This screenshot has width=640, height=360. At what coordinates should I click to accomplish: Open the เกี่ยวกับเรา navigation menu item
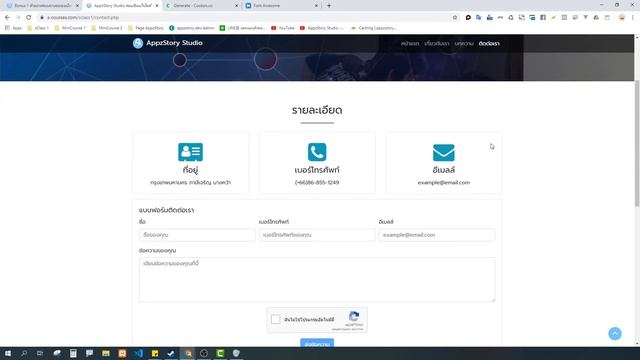pos(436,43)
